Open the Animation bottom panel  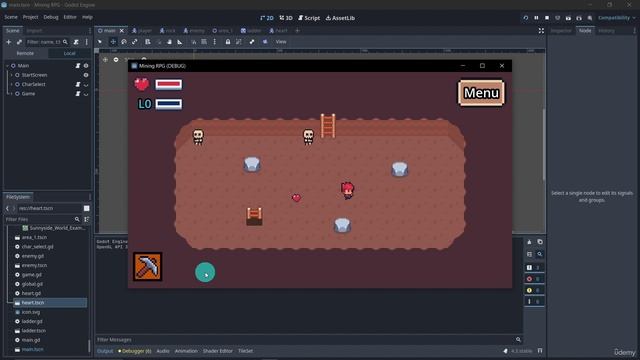point(186,351)
